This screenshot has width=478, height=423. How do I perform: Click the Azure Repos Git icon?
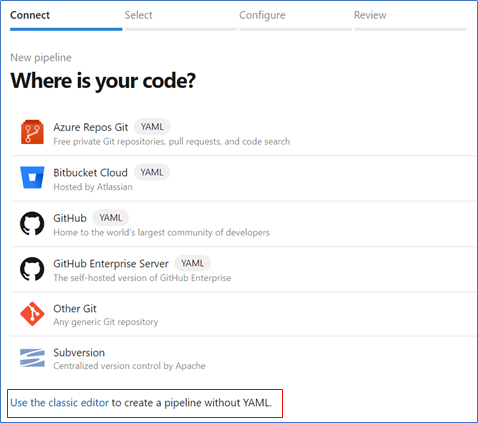pos(32,132)
